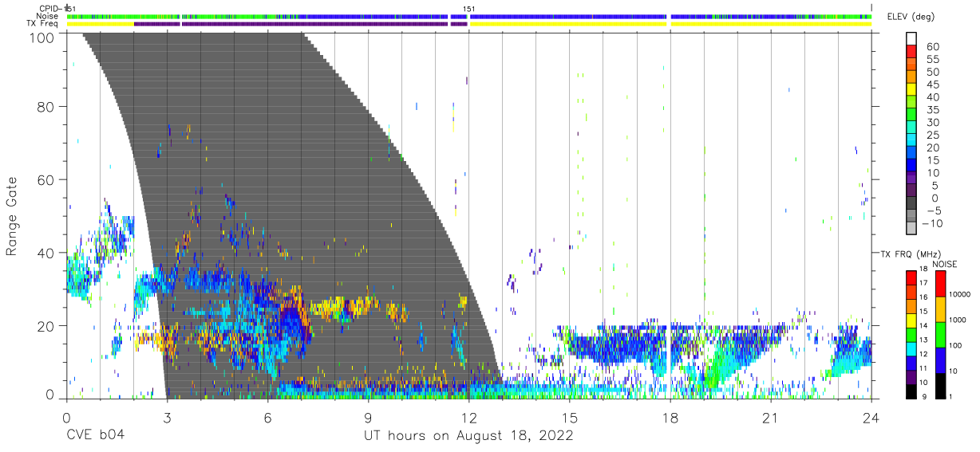Click the '−10' tick on ELEV colorbar

(x=931, y=223)
